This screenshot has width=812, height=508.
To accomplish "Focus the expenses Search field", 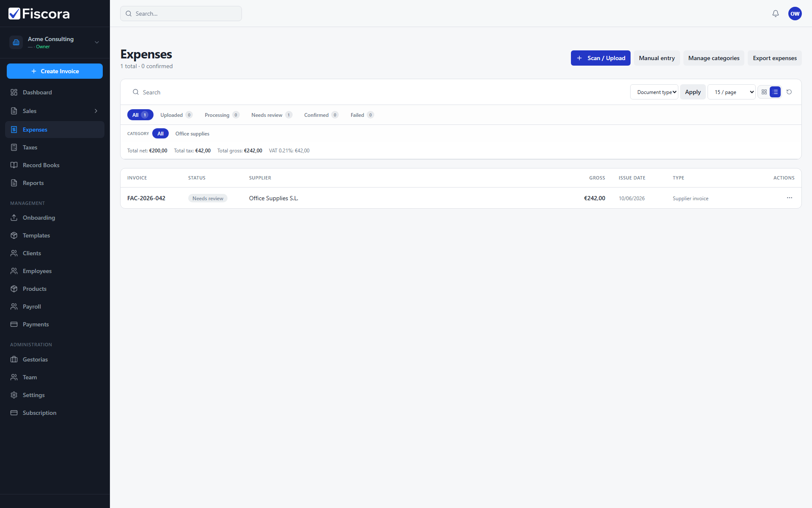I will tap(376, 92).
